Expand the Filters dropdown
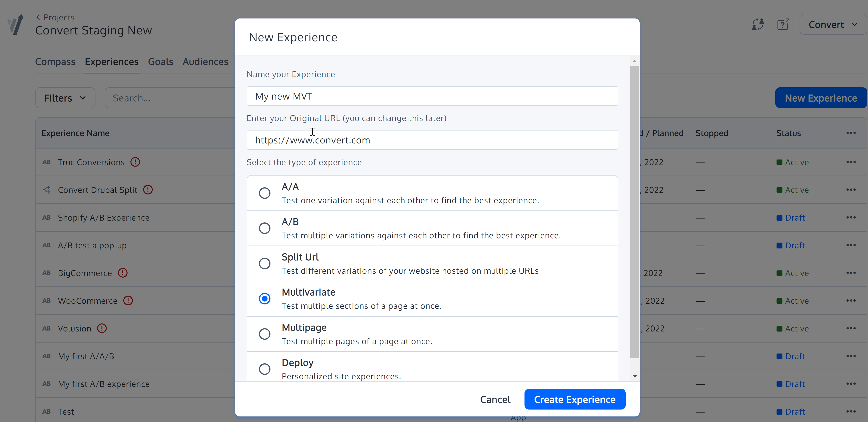This screenshot has width=868, height=422. pyautogui.click(x=65, y=98)
